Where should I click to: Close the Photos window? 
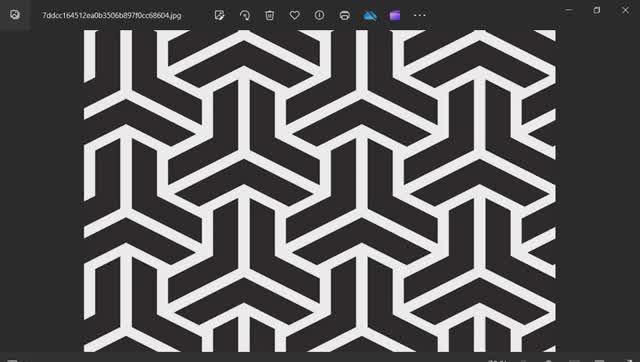[625, 10]
